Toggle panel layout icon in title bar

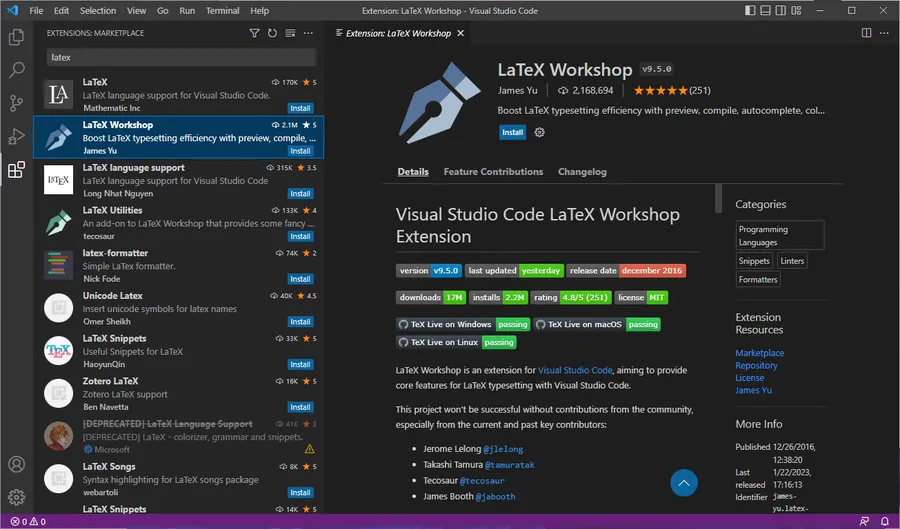(x=766, y=10)
